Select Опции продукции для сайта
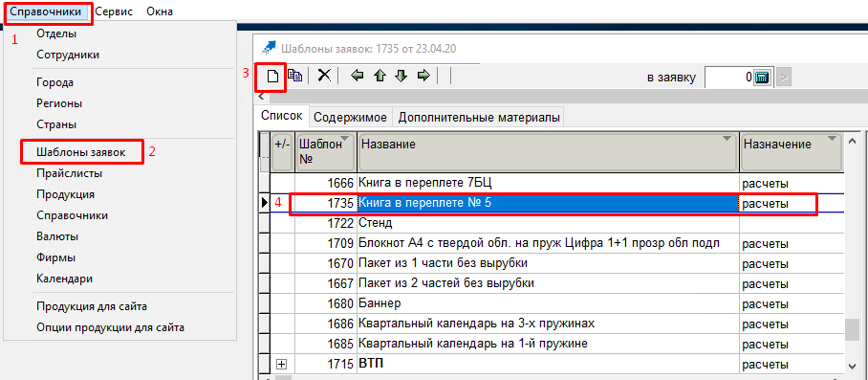Screen dimensions: 868x380 110,327
